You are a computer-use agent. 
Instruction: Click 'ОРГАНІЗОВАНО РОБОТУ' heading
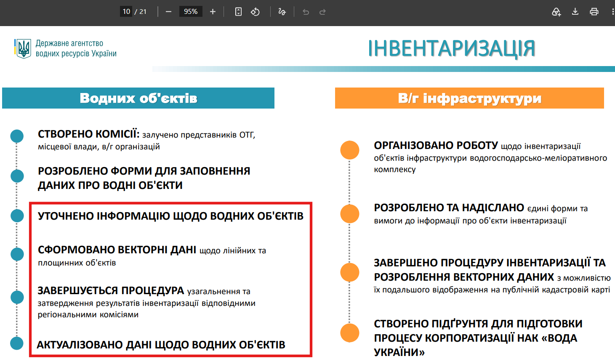(436, 146)
